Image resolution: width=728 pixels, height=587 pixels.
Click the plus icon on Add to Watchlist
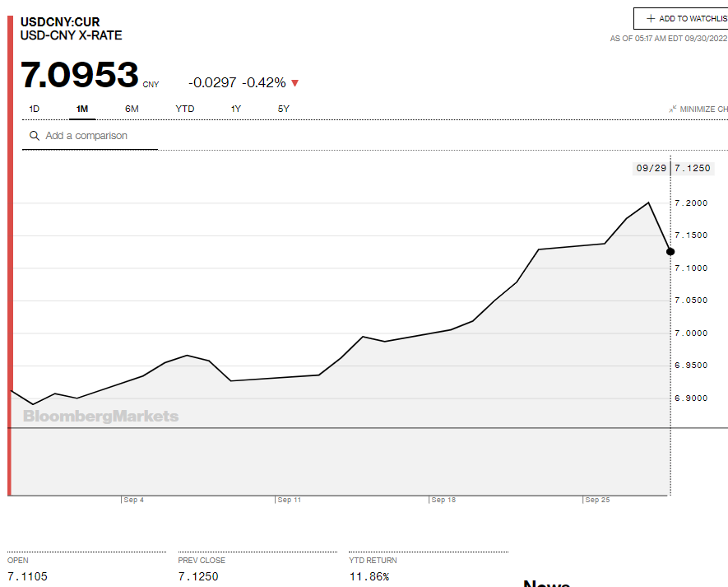click(x=651, y=18)
